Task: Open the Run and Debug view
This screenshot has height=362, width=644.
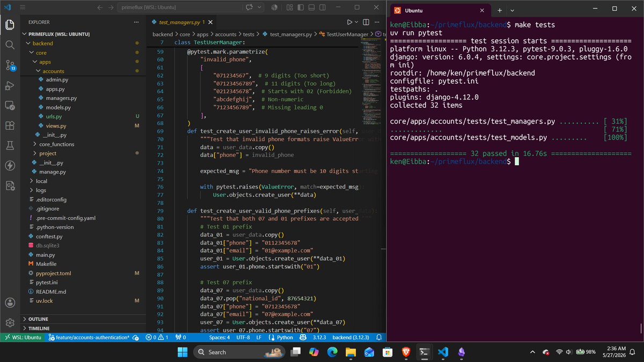Action: (x=10, y=85)
